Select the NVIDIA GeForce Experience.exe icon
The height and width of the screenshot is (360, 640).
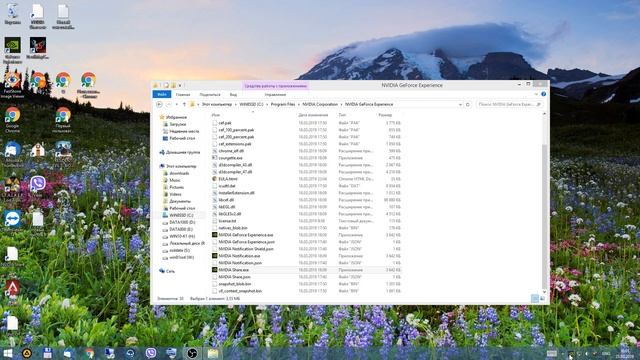214,235
